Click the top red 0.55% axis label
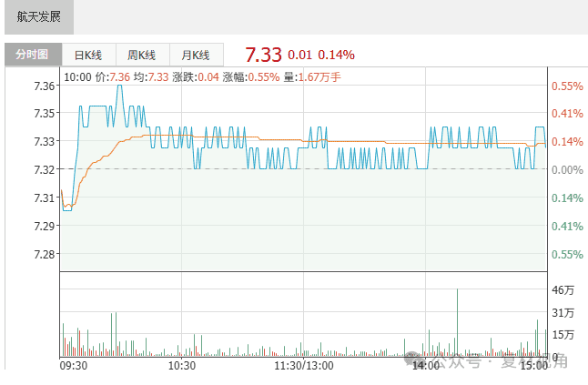 coord(566,86)
